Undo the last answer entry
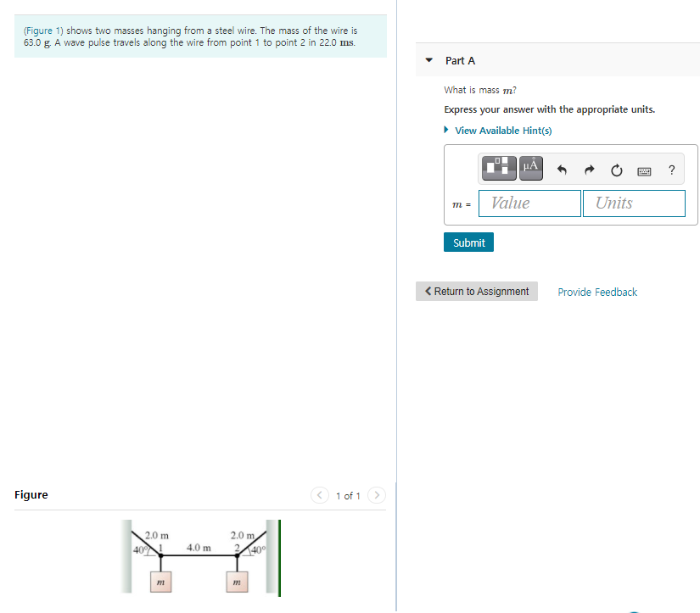Image resolution: width=700 pixels, height=613 pixels. coord(561,170)
